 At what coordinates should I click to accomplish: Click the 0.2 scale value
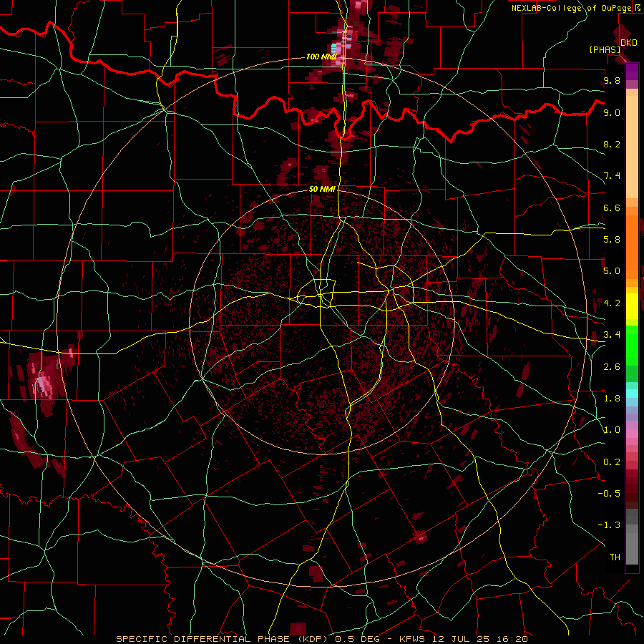(x=612, y=462)
